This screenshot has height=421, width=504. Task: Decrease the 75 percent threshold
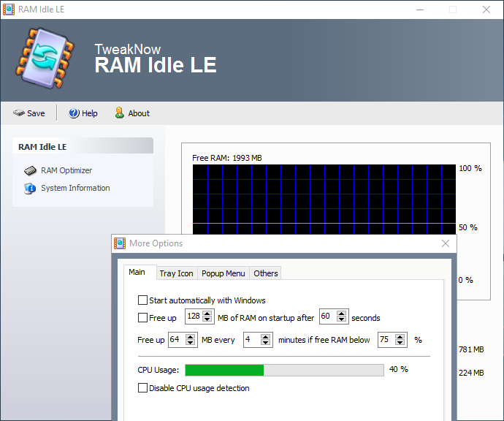400,343
